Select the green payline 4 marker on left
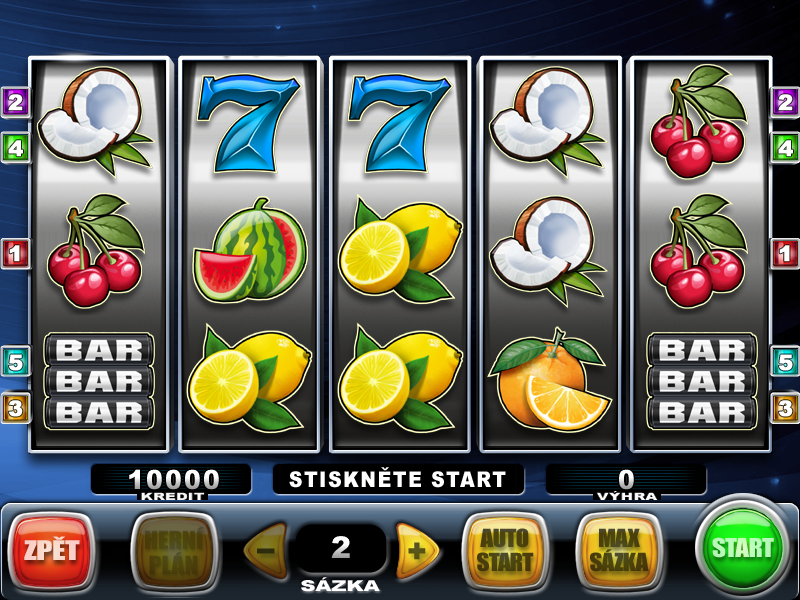 coord(15,148)
